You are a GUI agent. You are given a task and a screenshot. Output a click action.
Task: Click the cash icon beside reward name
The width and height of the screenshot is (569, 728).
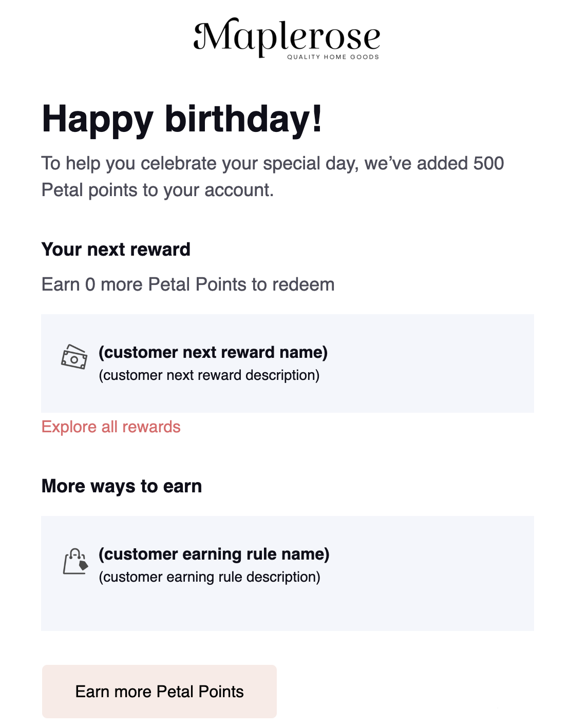click(x=74, y=357)
